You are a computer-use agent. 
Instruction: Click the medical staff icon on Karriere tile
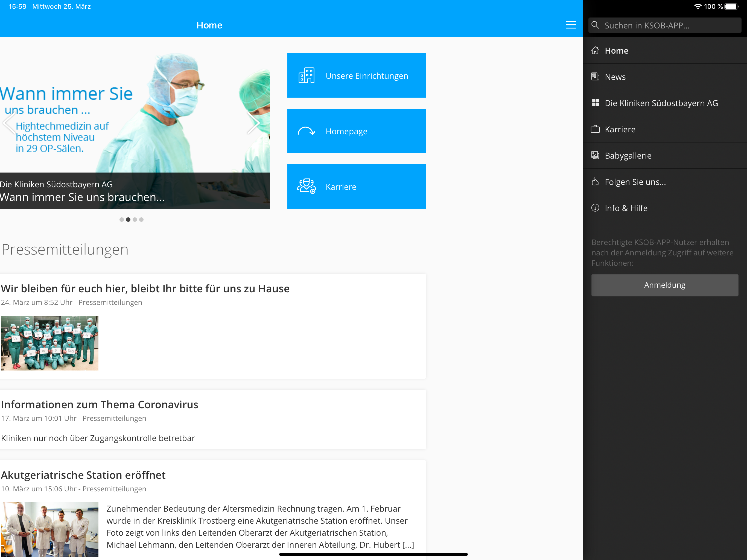pos(306,186)
